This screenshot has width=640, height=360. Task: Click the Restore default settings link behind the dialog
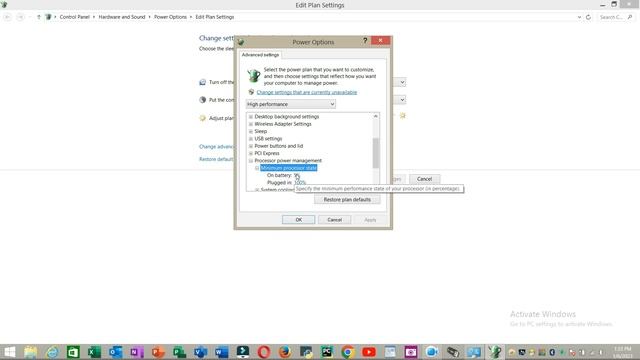pyautogui.click(x=216, y=159)
